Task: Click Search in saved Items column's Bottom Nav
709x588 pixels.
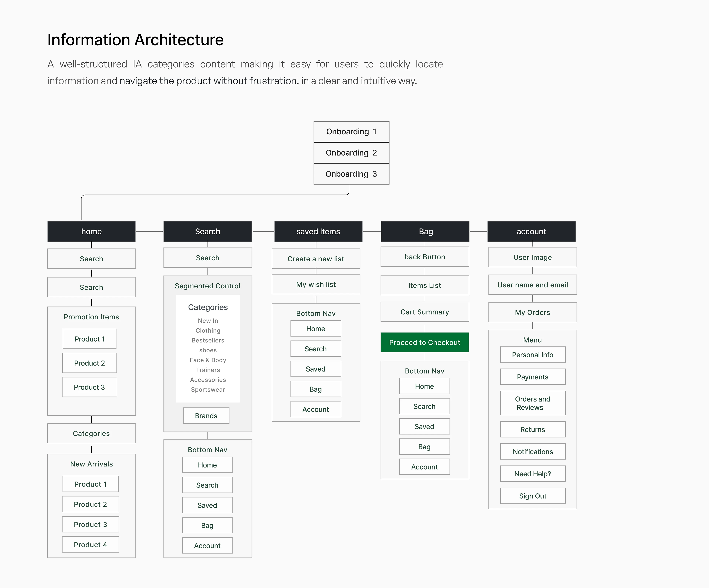Action: click(x=316, y=349)
